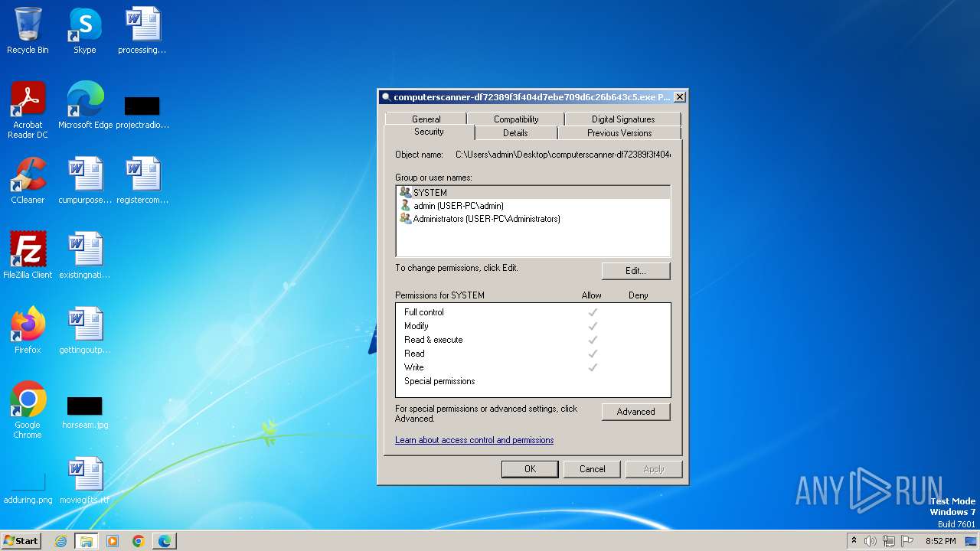Click Read Allow checkmark
Image resolution: width=980 pixels, height=551 pixels.
click(593, 354)
